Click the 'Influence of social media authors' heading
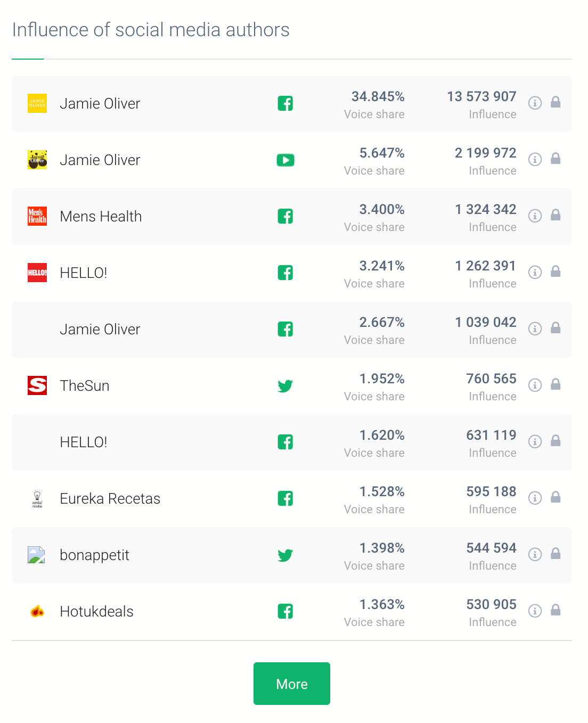Image resolution: width=588 pixels, height=723 pixels. (151, 30)
